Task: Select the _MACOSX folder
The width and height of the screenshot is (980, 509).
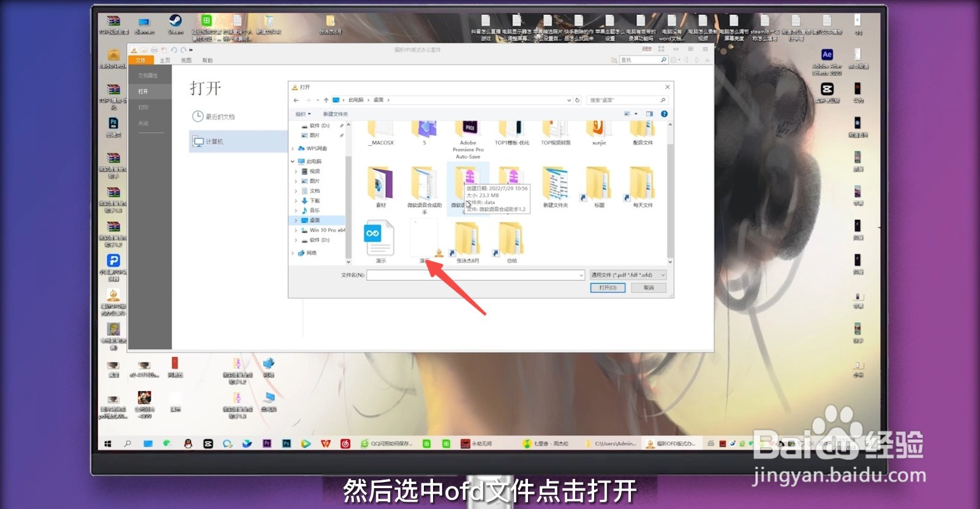Action: tap(381, 133)
